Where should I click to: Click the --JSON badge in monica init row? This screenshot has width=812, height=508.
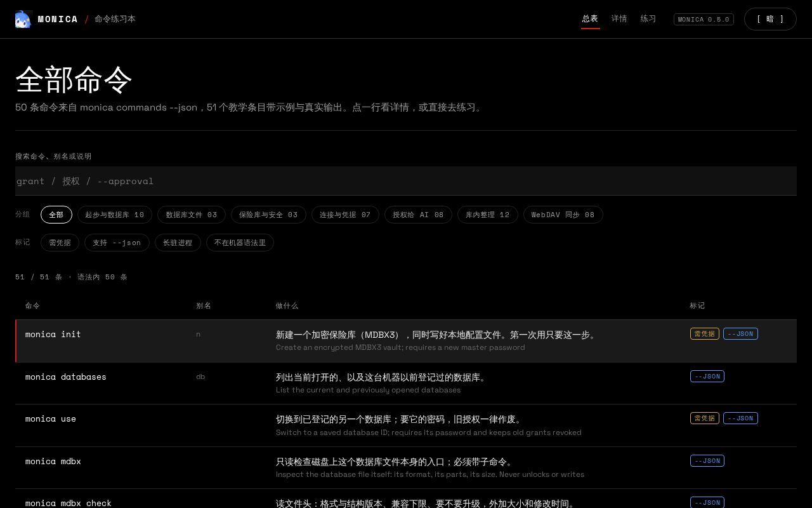740,334
